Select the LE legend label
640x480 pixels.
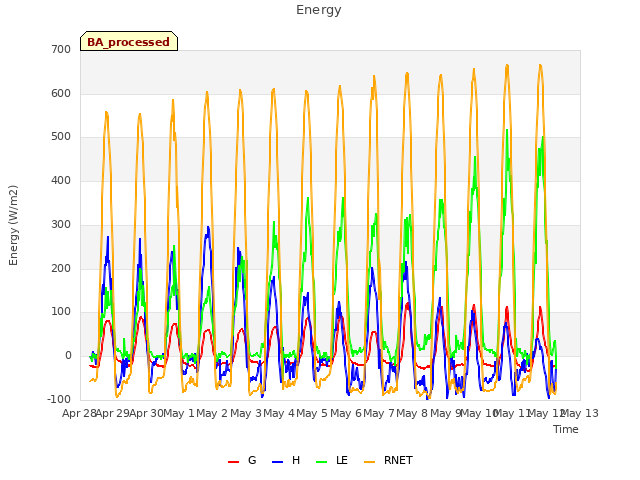(x=342, y=460)
